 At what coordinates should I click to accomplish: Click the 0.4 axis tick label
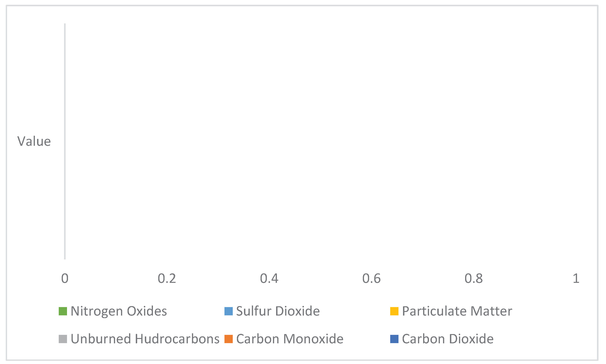pos(269,278)
